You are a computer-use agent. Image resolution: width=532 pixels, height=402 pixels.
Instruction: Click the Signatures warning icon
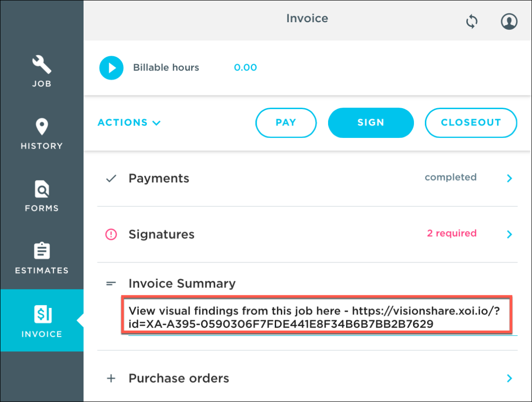(110, 234)
